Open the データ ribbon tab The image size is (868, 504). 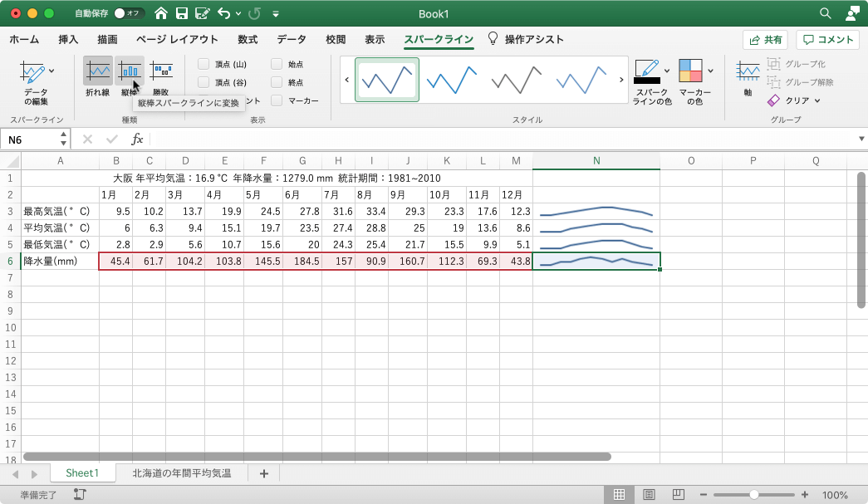[x=292, y=39]
